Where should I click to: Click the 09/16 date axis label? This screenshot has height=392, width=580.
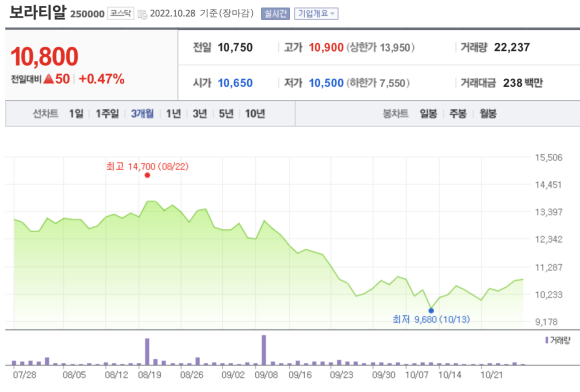(x=300, y=375)
